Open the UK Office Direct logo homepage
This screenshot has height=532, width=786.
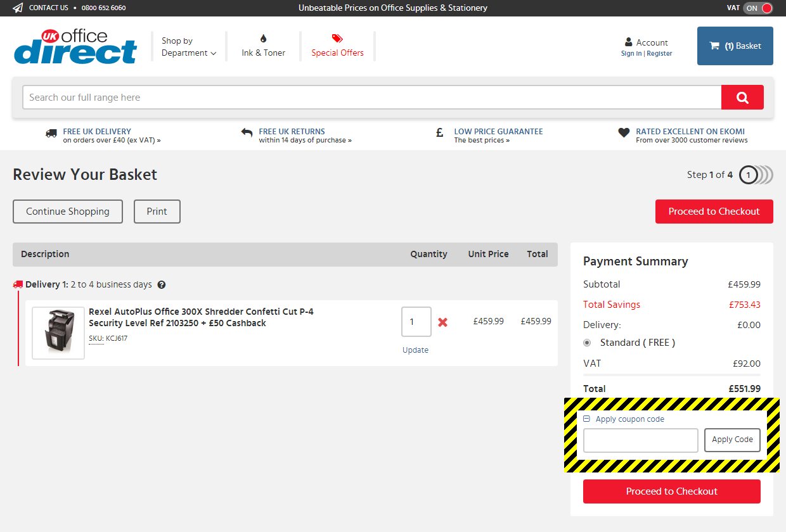tap(75, 46)
